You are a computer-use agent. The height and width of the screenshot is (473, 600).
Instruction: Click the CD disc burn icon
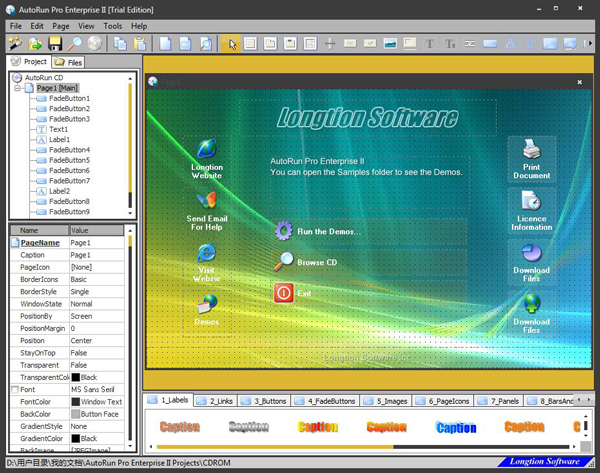(95, 43)
